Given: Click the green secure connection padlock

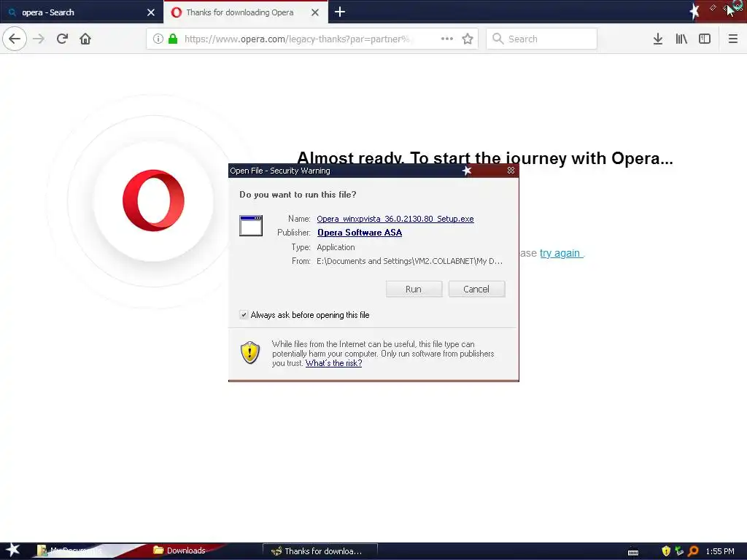Looking at the screenshot, I should (173, 39).
